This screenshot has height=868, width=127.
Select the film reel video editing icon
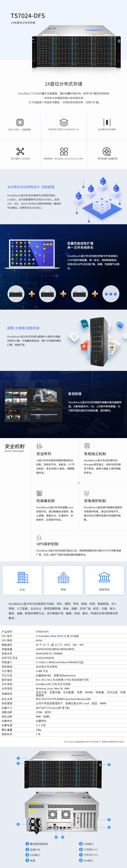click(x=107, y=151)
